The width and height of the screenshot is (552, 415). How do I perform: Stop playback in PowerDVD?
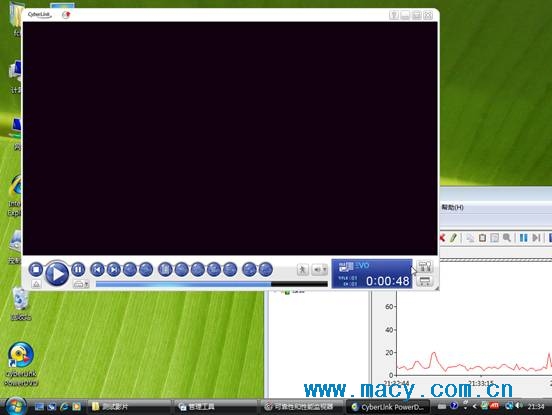tap(36, 270)
